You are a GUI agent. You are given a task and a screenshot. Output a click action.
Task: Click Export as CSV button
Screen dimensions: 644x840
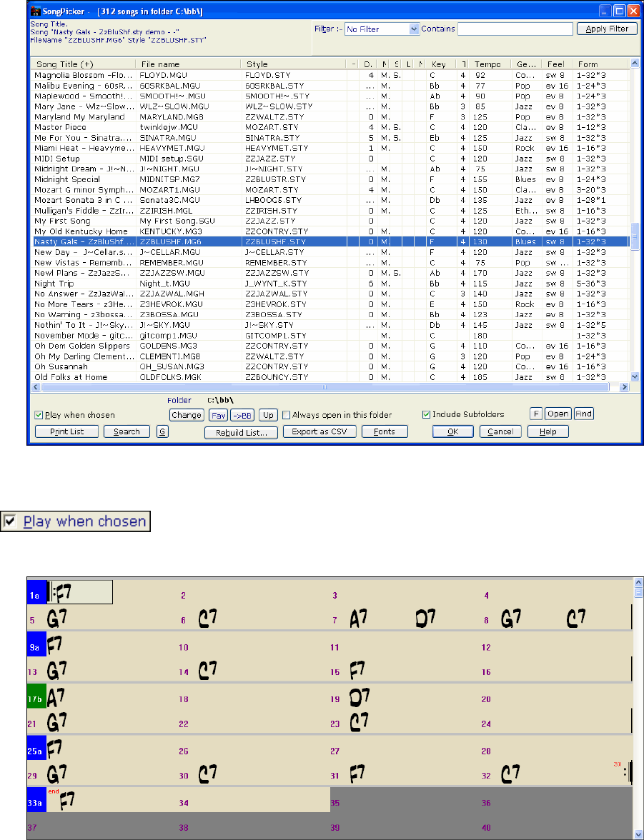(x=319, y=431)
